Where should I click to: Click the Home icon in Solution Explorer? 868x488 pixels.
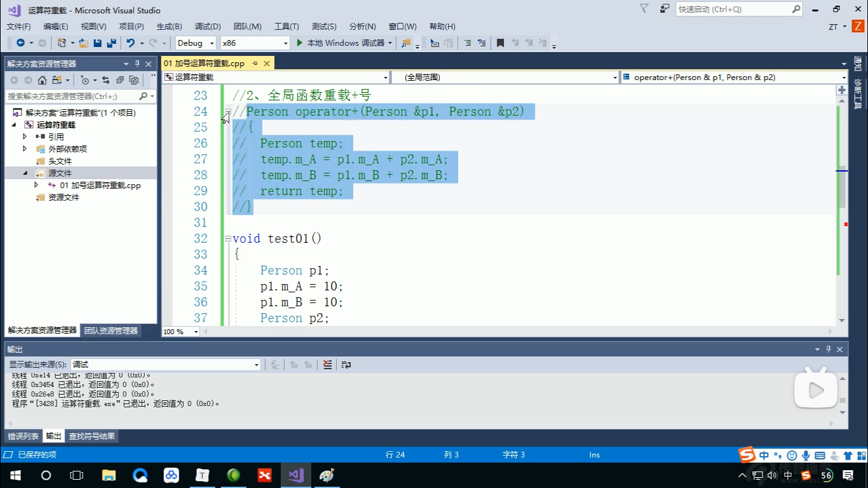pos(42,80)
